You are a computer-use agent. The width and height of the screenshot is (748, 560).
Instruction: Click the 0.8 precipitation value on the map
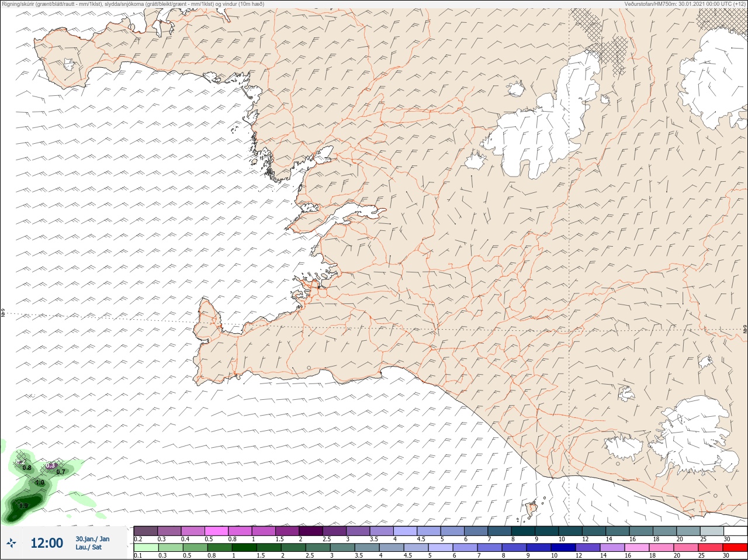27,468
